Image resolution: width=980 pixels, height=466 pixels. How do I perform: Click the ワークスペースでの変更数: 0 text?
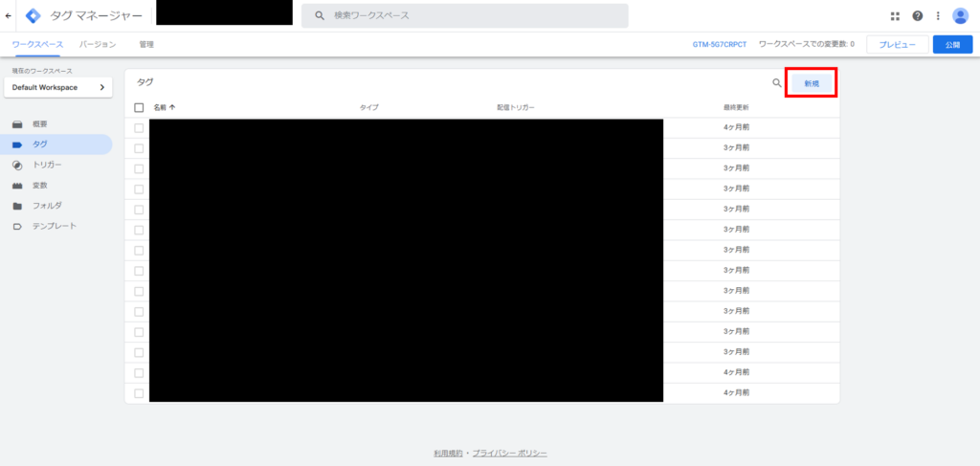(806, 44)
